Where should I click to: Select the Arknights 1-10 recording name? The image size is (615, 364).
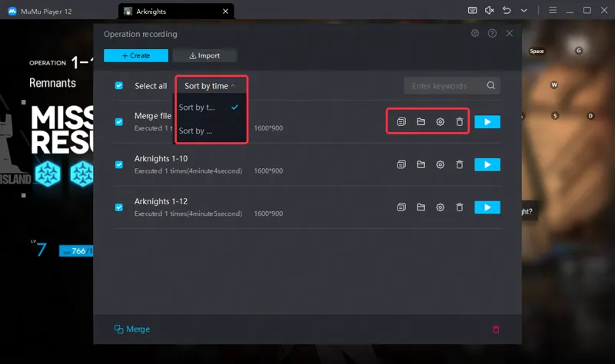(x=161, y=159)
